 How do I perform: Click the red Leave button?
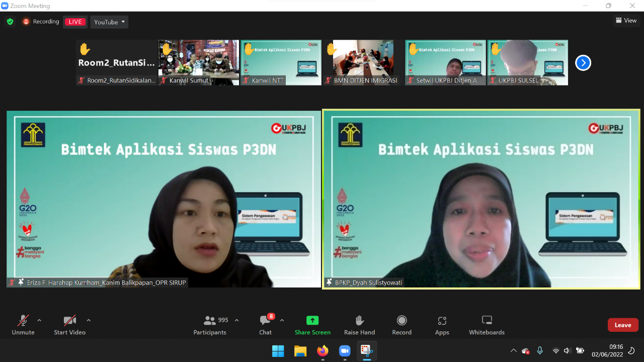pos(622,325)
